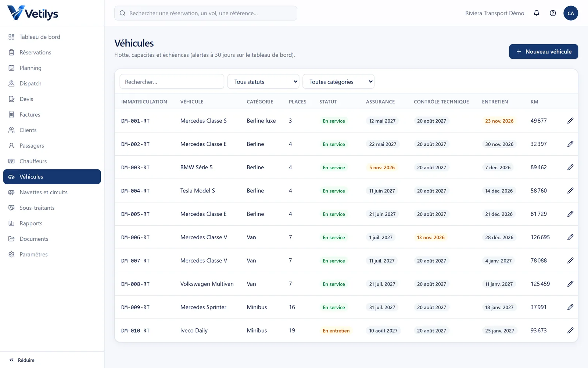Click the vehicle Rechercher filter field
This screenshot has height=368, width=588.
click(172, 82)
